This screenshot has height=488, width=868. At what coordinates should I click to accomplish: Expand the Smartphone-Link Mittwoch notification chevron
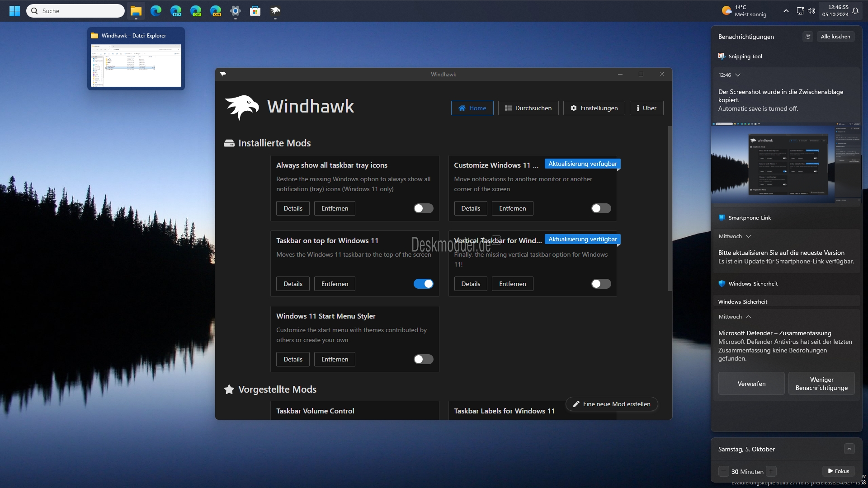pyautogui.click(x=749, y=236)
